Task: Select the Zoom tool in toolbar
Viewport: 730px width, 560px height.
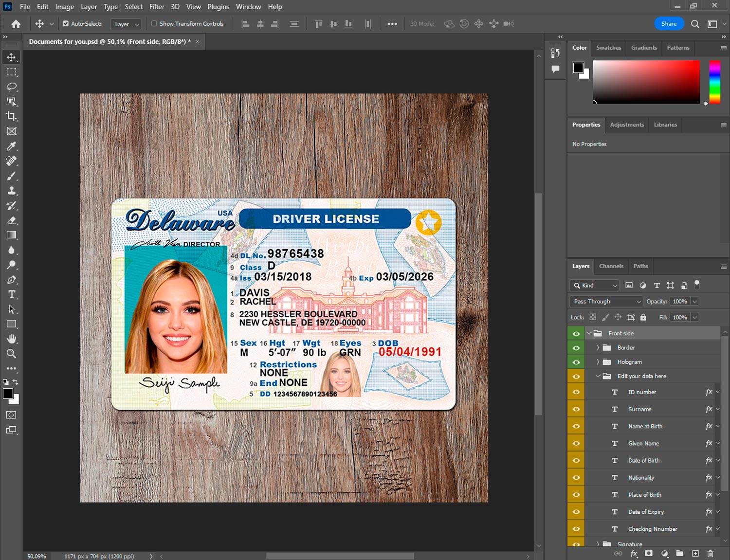Action: pos(12,354)
